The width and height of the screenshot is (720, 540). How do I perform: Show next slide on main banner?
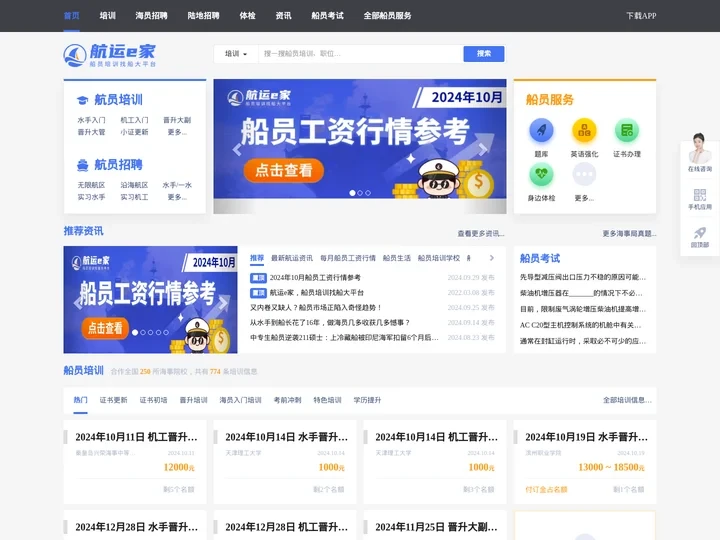coord(483,149)
